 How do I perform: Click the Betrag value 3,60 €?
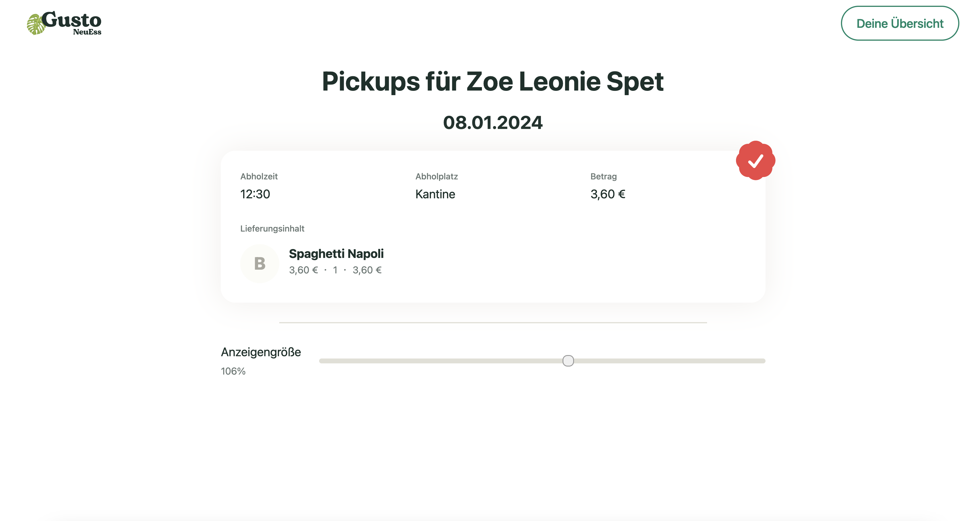tap(608, 194)
